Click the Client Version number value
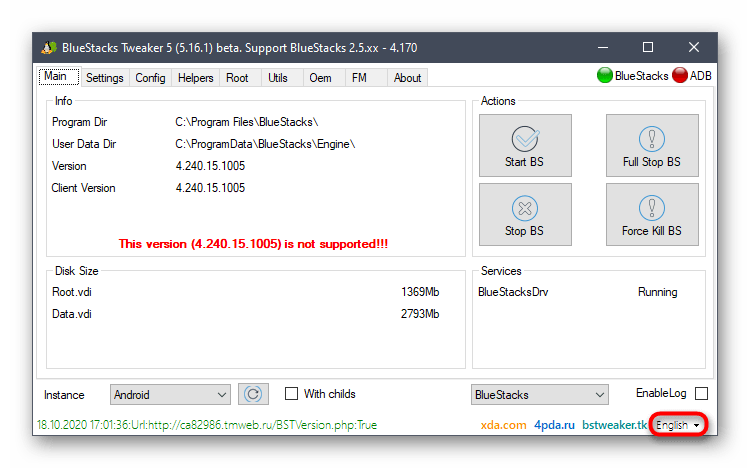Image resolution: width=750 pixels, height=468 pixels. 210,188
